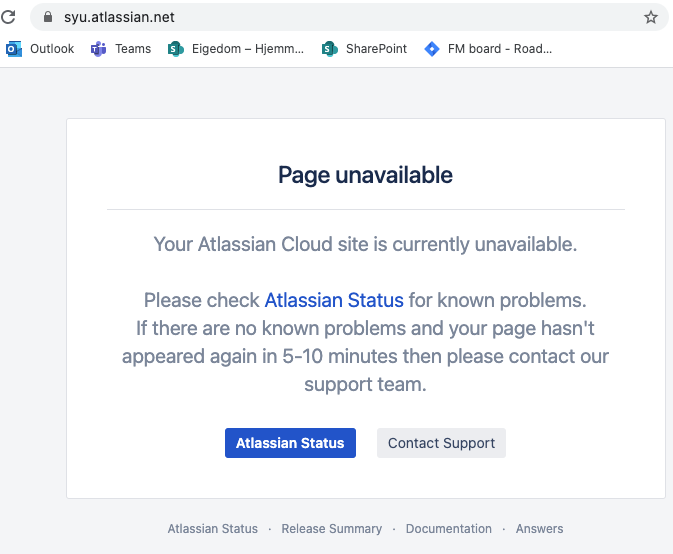Viewport: 673px width, 554px height.
Task: Follow the inline Atlassian Status link
Action: point(334,300)
